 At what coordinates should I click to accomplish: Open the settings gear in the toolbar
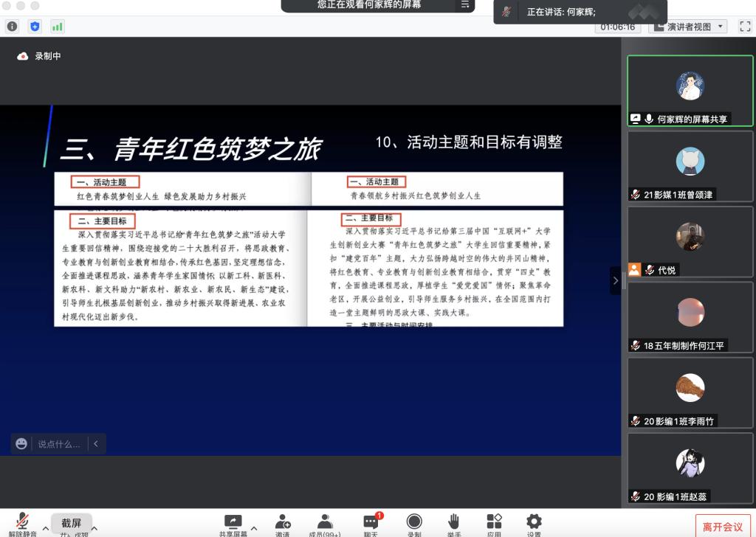pos(534,523)
